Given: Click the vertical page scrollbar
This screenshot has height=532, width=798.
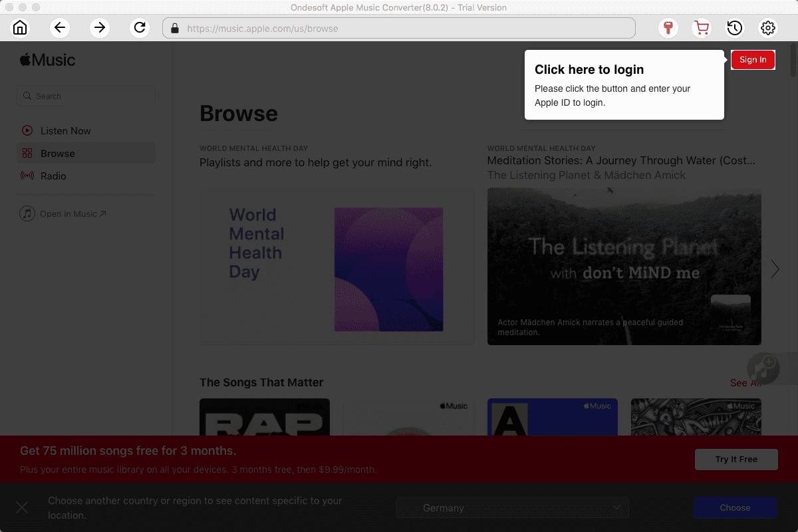Looking at the screenshot, I should coord(793,60).
